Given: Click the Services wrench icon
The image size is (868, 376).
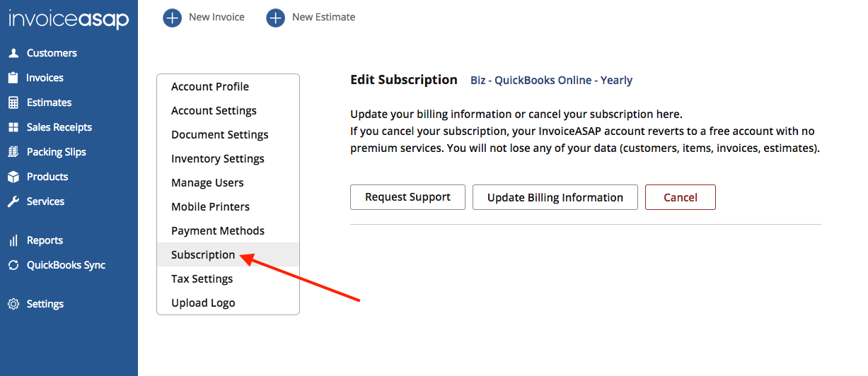Looking at the screenshot, I should click(13, 201).
